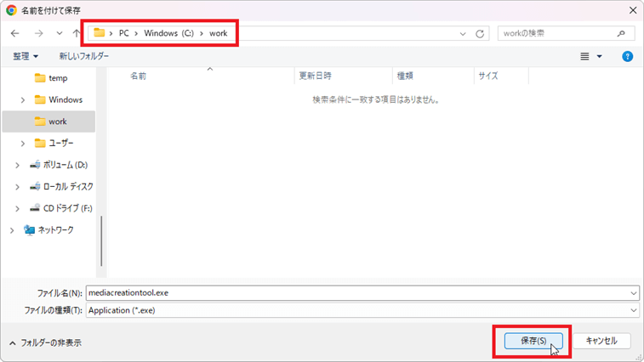Expand the address bar history dropdown
The width and height of the screenshot is (644, 362).
point(462,33)
